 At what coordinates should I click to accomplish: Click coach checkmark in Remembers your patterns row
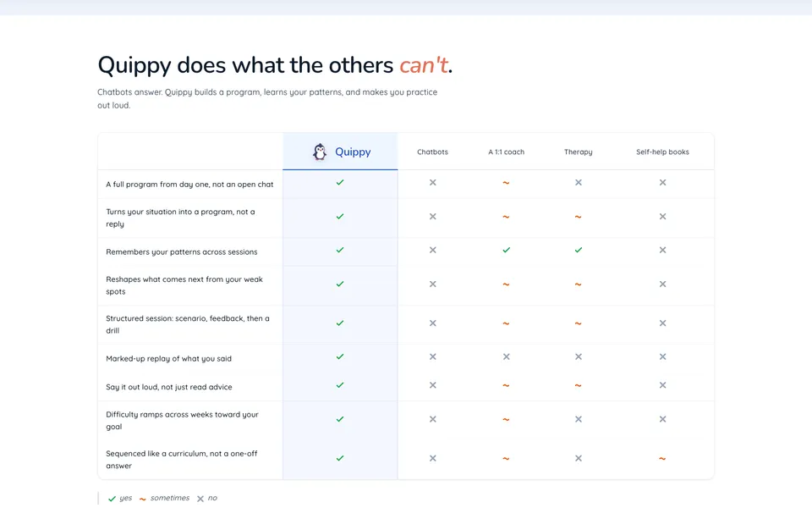pos(506,250)
